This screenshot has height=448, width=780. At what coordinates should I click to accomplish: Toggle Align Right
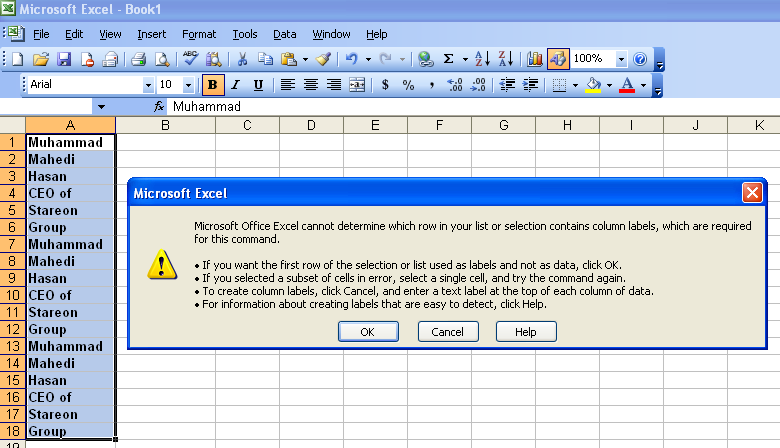[334, 85]
